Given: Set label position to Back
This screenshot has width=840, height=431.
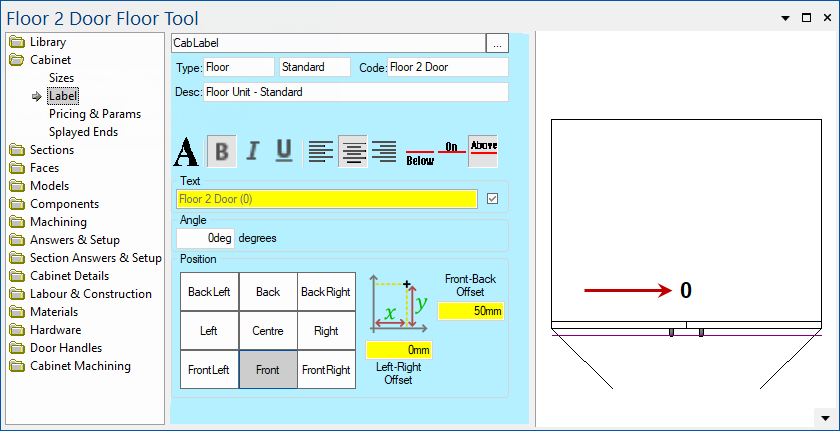Looking at the screenshot, I should pos(268,292).
